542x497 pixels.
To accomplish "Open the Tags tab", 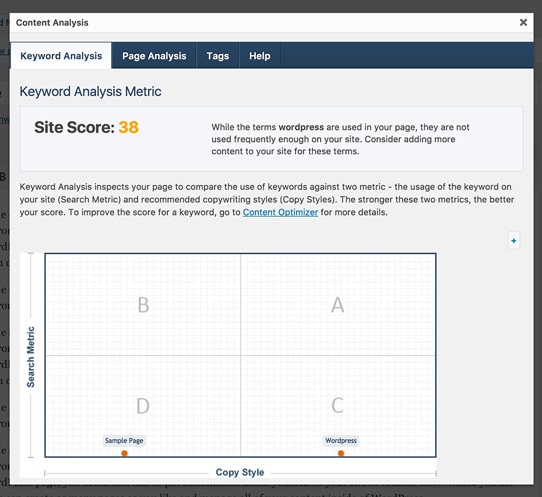I will (218, 56).
